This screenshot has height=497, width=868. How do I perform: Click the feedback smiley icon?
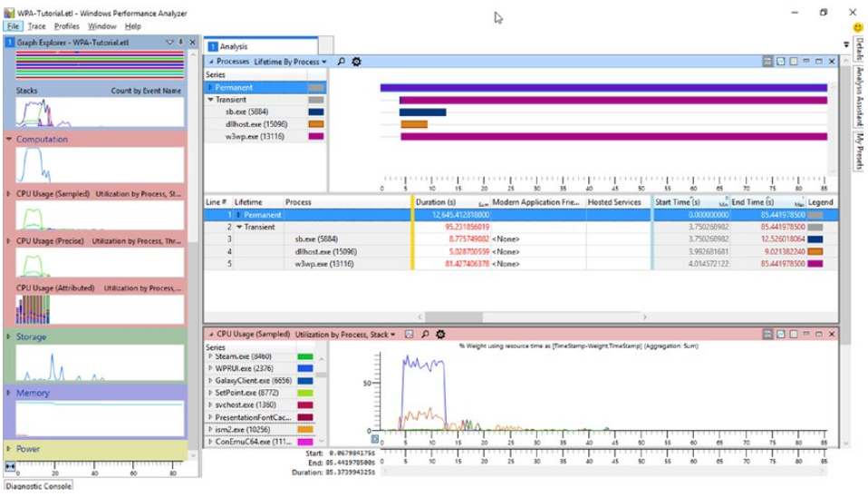(x=858, y=27)
